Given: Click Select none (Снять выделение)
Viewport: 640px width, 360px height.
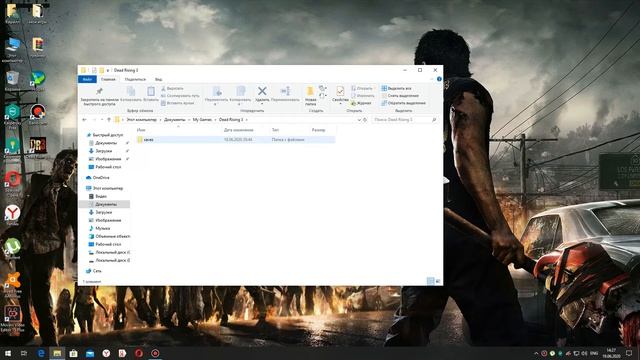Looking at the screenshot, I should point(400,96).
